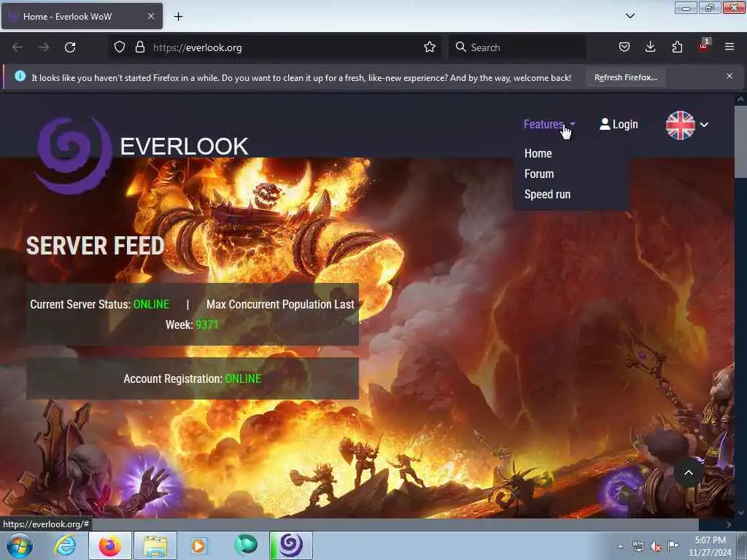Select Home from Features menu
Image resolution: width=747 pixels, height=560 pixels.
[x=538, y=153]
